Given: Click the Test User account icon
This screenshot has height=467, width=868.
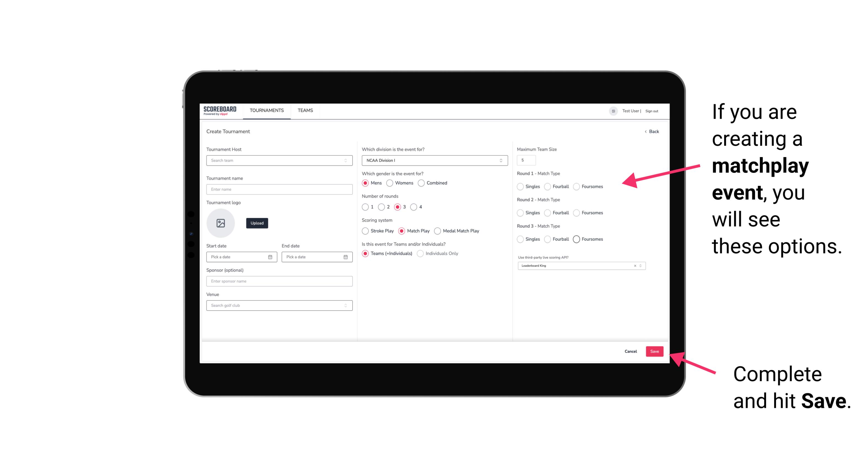Looking at the screenshot, I should click(612, 110).
